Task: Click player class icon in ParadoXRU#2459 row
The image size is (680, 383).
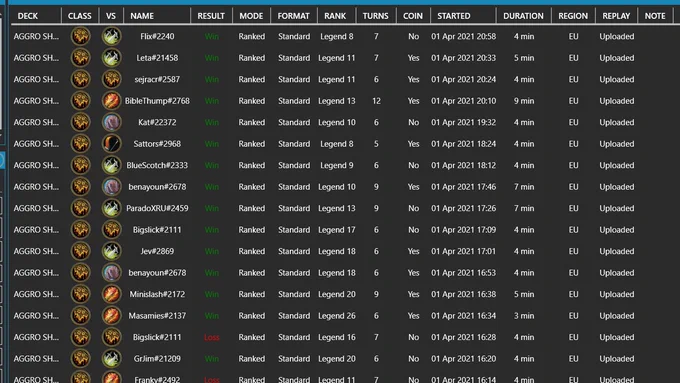Action: [x=80, y=208]
